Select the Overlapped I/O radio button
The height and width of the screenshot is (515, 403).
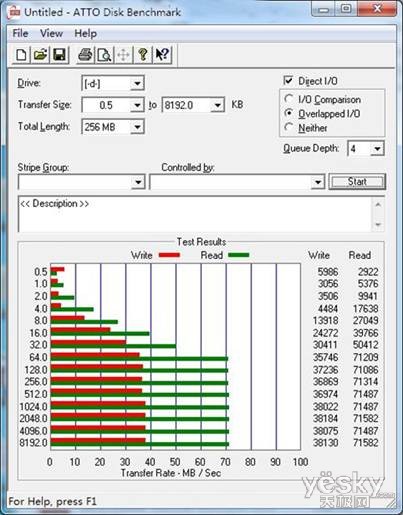pyautogui.click(x=289, y=113)
